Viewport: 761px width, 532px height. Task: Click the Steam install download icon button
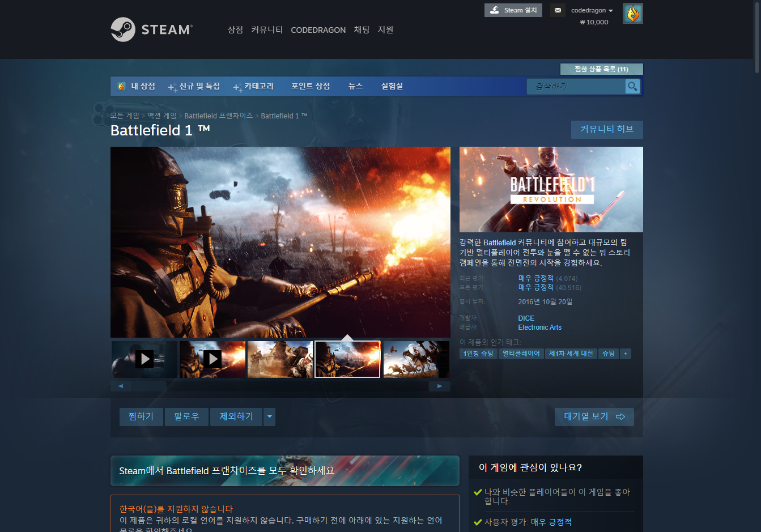coord(513,10)
